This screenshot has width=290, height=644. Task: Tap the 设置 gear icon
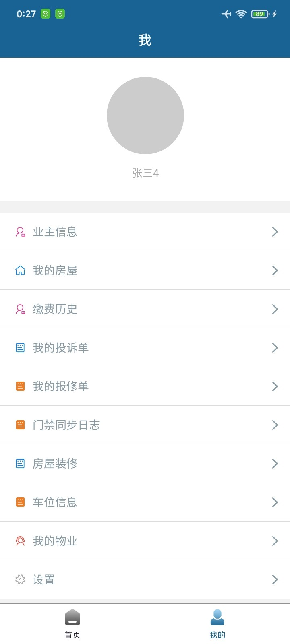pos(20,580)
